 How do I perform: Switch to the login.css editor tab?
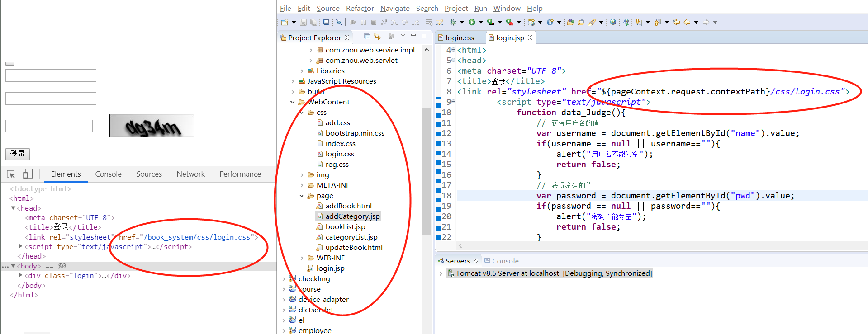[x=460, y=38]
